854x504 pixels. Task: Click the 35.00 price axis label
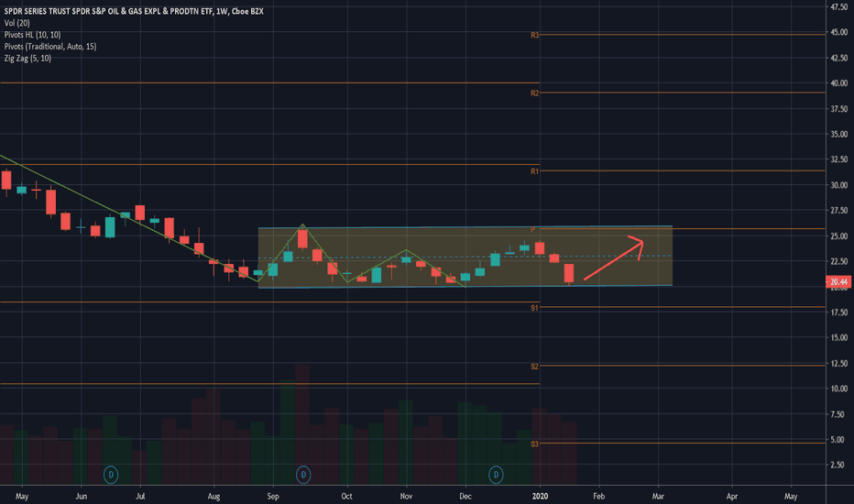click(x=838, y=134)
